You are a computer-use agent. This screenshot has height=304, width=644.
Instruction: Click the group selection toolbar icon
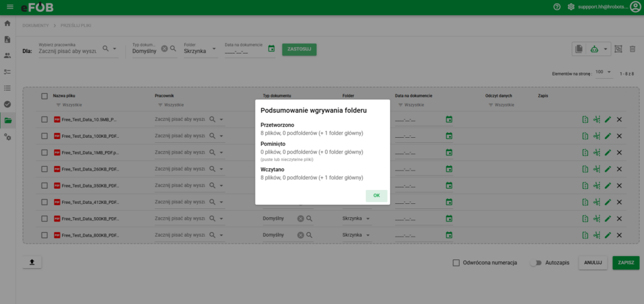(x=619, y=49)
